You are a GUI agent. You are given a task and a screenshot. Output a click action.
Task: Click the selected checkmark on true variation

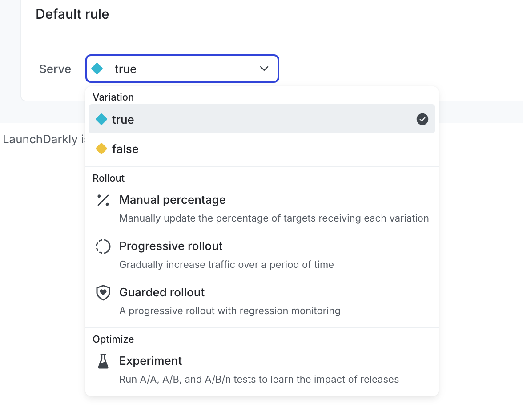pyautogui.click(x=422, y=119)
